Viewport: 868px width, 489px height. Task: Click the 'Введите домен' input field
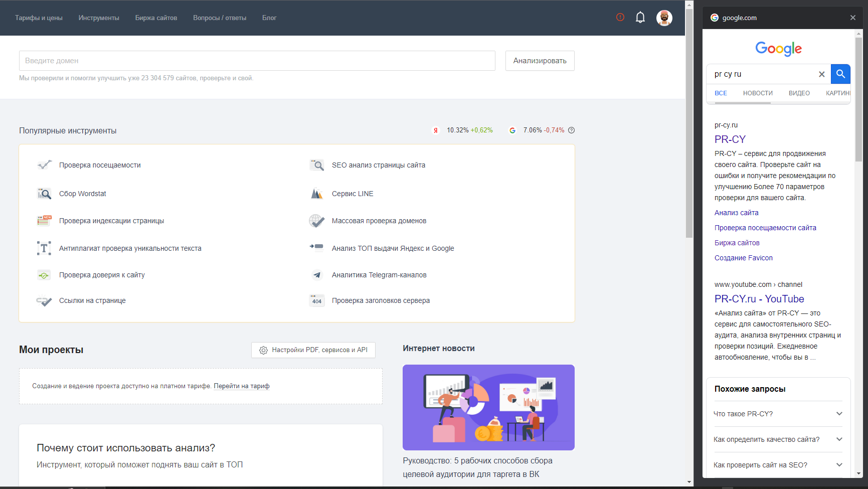coord(257,61)
